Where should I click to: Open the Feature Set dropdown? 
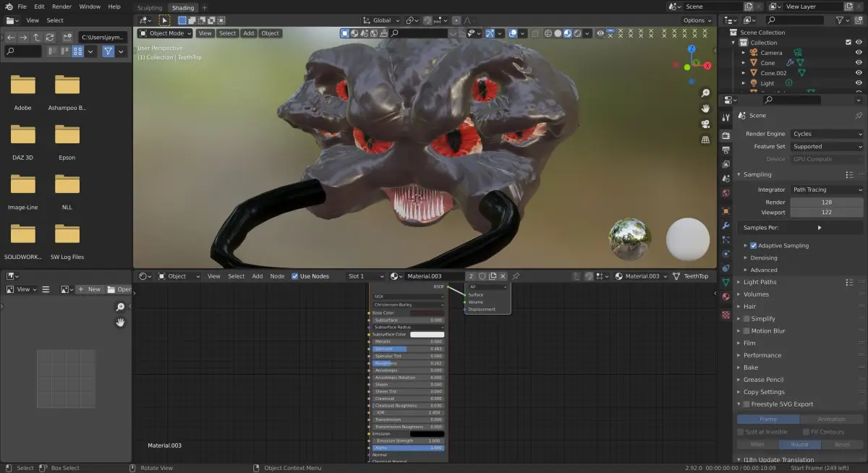(827, 146)
